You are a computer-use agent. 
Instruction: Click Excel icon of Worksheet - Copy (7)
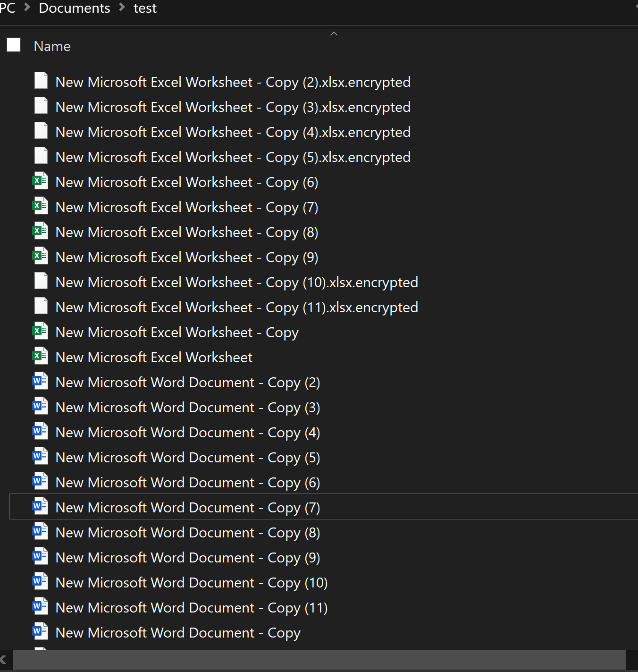pyautogui.click(x=40, y=206)
